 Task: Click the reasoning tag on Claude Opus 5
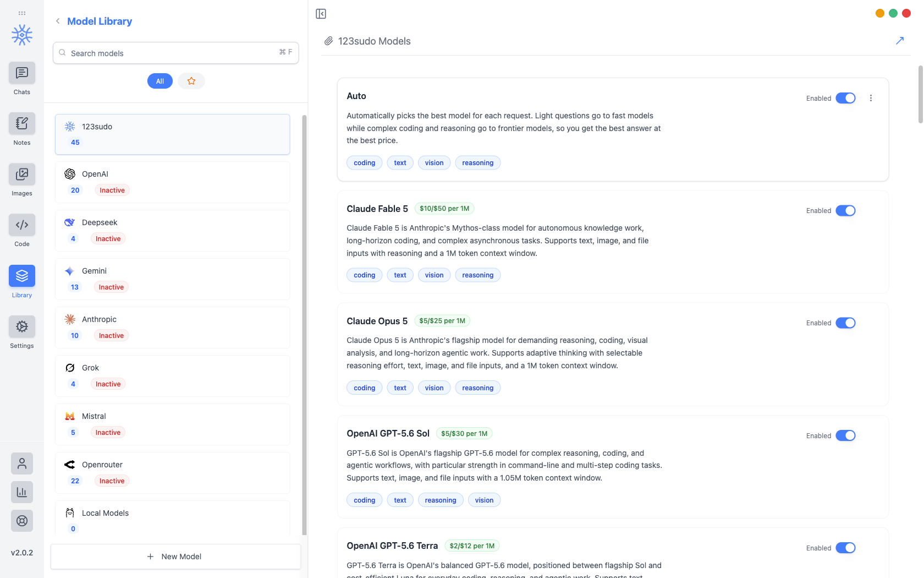pyautogui.click(x=478, y=388)
